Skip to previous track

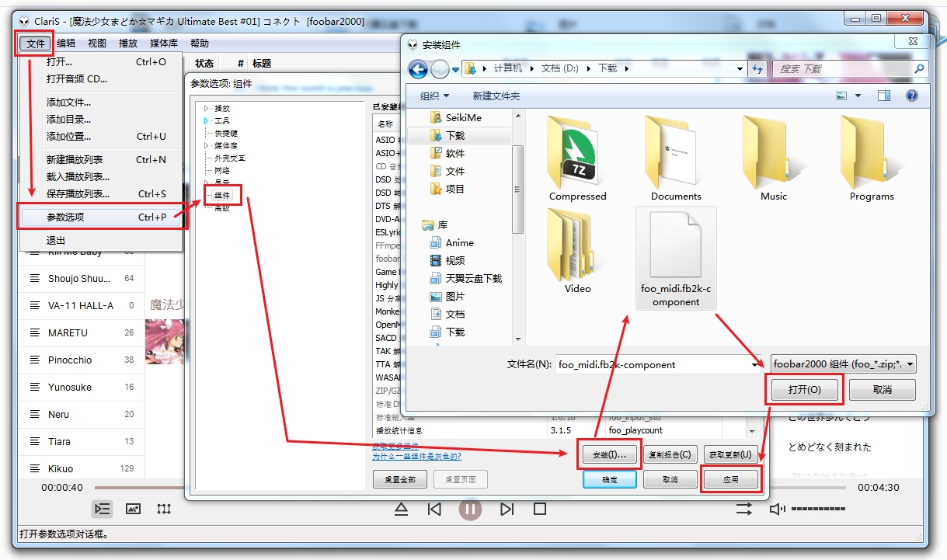435,510
